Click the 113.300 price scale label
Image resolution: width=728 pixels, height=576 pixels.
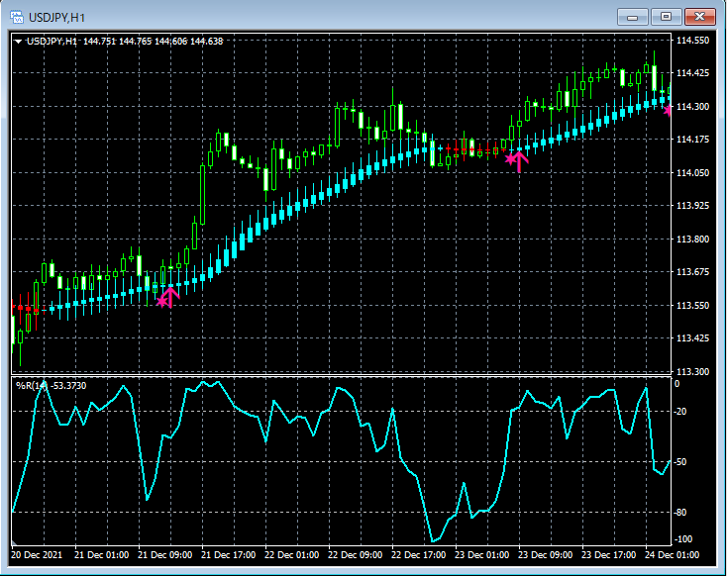tap(692, 372)
